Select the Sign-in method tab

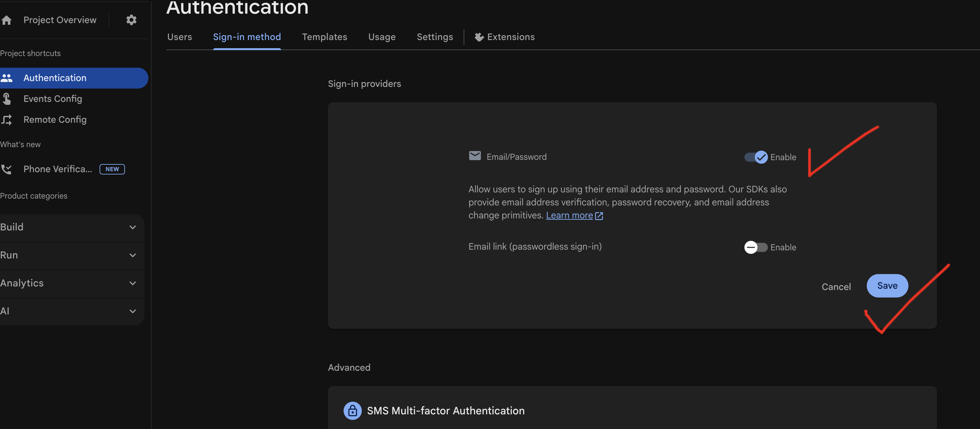tap(247, 37)
